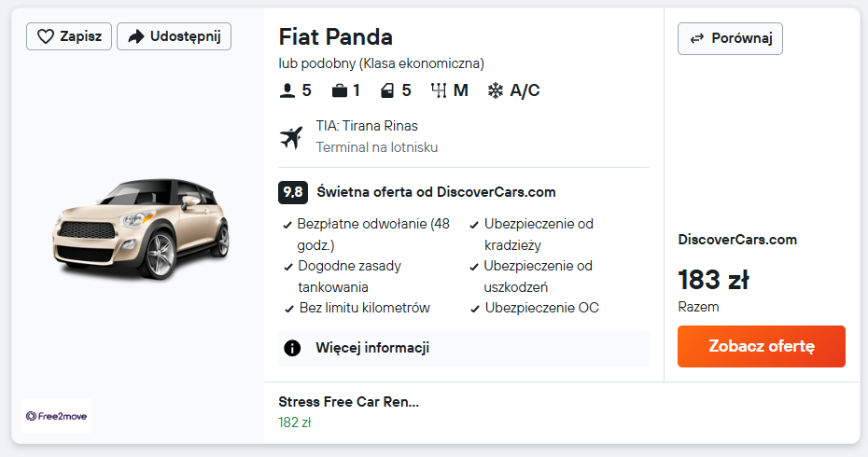The width and height of the screenshot is (868, 457).
Task: Click the info circle icon
Action: click(292, 349)
